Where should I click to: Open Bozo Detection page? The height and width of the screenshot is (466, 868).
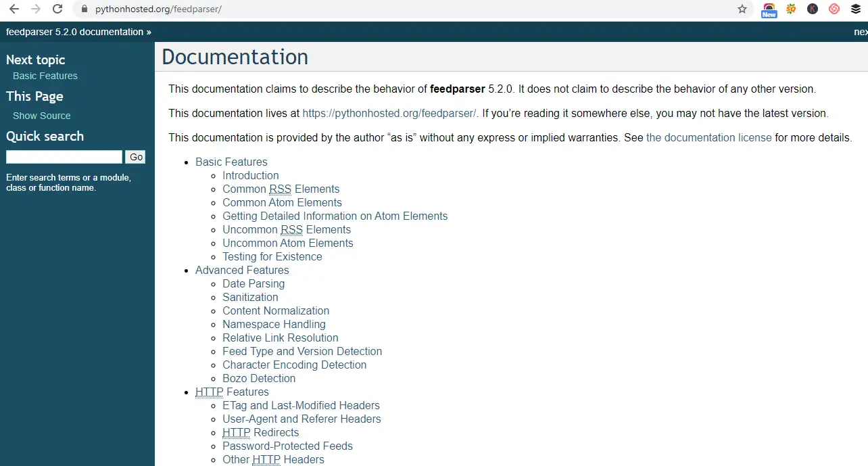click(x=259, y=378)
